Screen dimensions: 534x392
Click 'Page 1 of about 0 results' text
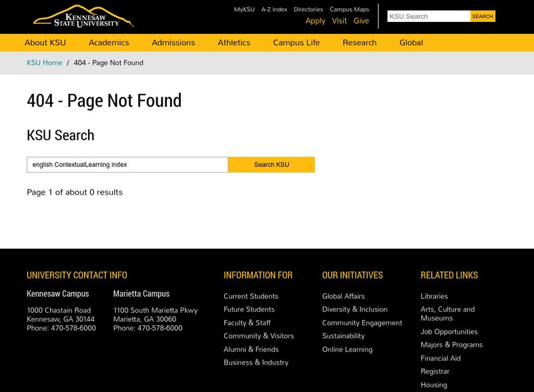coord(75,193)
